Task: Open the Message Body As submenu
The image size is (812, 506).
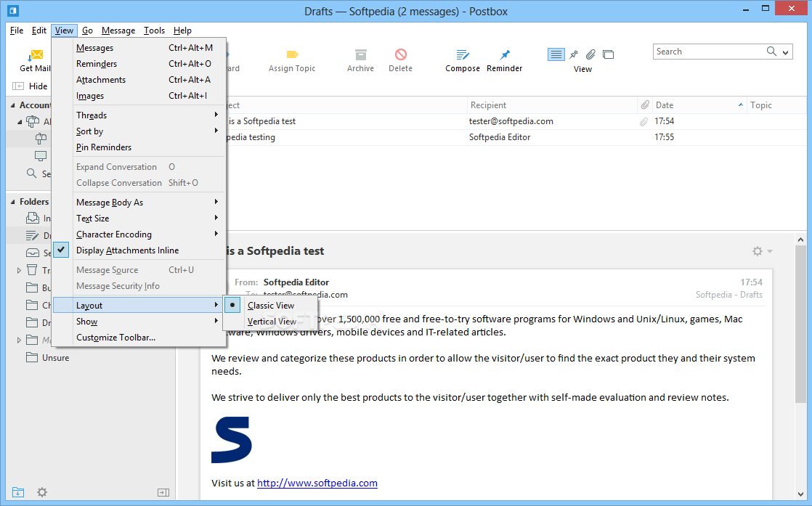Action: point(139,203)
